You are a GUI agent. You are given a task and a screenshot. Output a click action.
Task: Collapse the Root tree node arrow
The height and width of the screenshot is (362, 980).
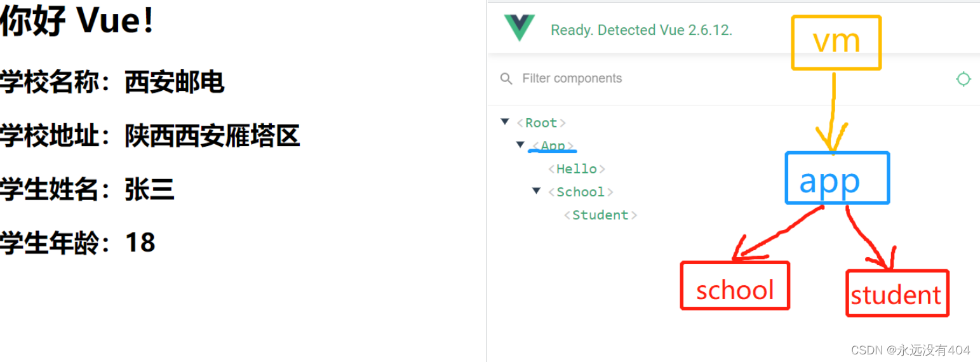click(x=505, y=122)
